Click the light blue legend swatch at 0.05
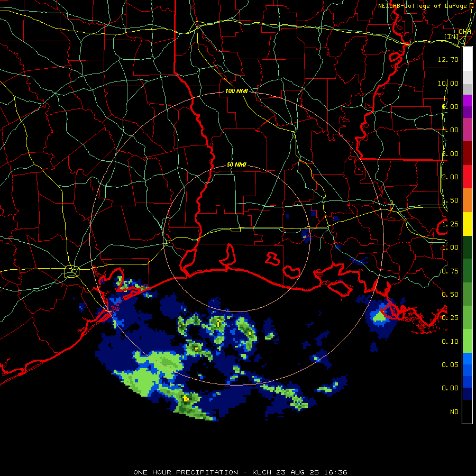Image resolution: width=476 pixels, height=476 pixels. click(x=467, y=359)
